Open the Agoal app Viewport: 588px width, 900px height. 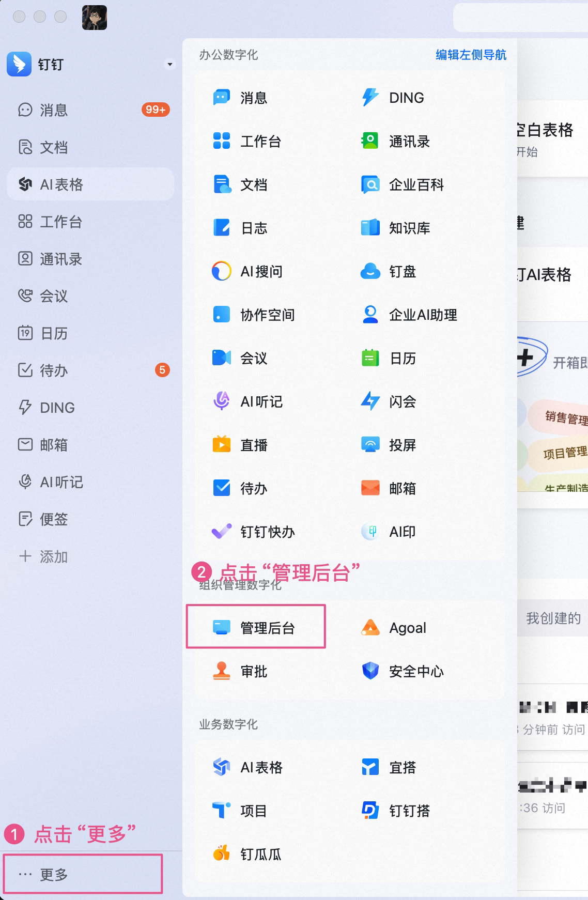(x=394, y=628)
